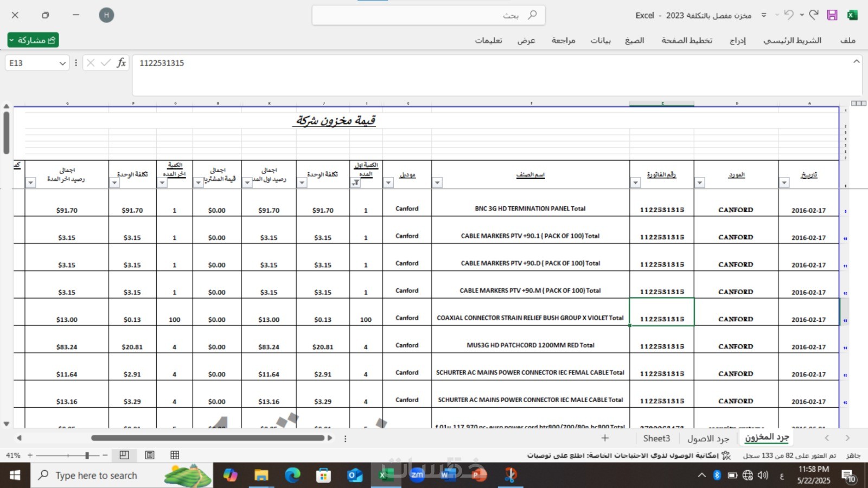Open the اجمالي رصيد اخر المدة filter dropdown
This screenshot has width=868, height=488.
(x=31, y=183)
